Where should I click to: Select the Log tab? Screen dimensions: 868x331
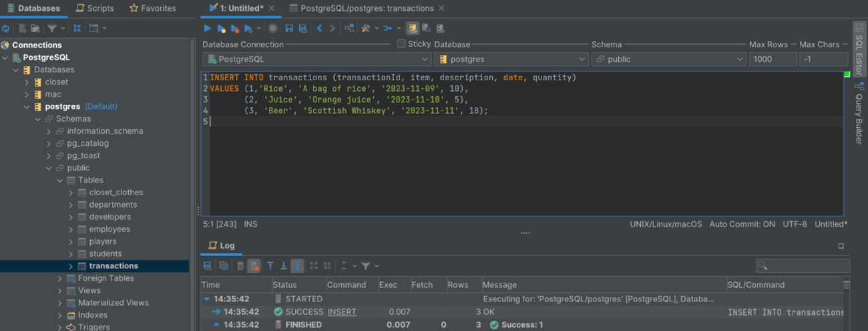pos(222,245)
